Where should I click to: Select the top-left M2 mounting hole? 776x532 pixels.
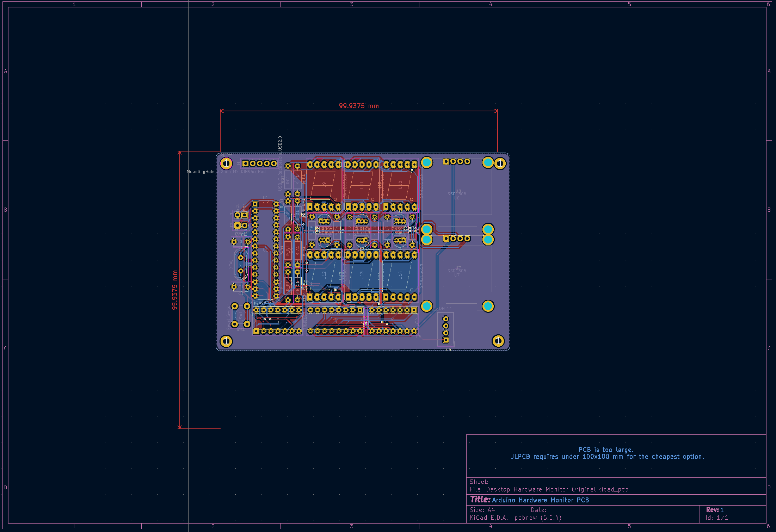tap(227, 164)
